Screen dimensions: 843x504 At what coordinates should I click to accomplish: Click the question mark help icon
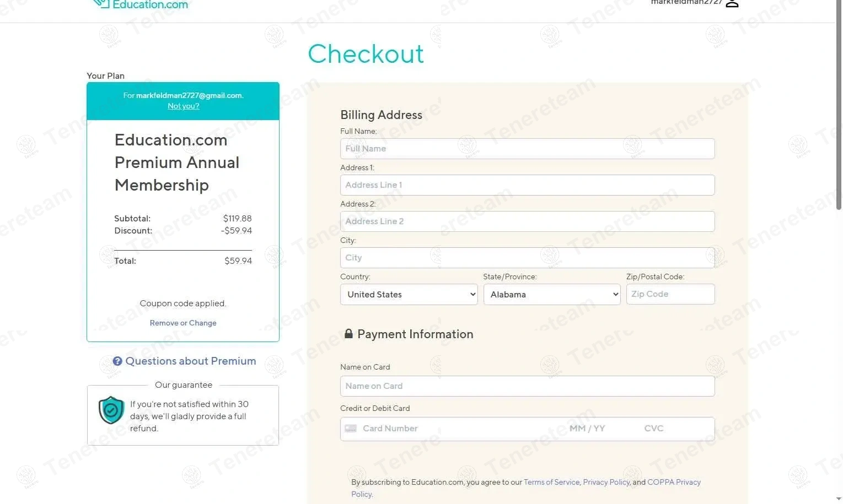[x=117, y=361]
